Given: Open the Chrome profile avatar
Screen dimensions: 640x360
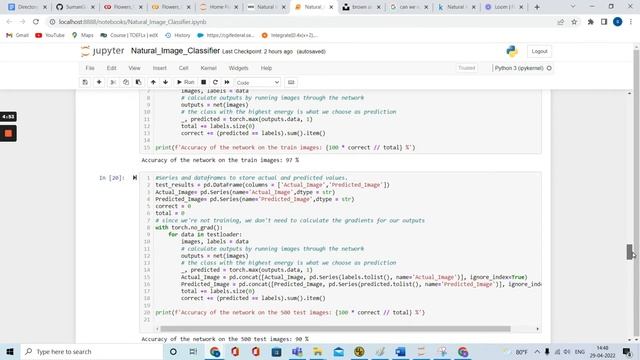Looking at the screenshot, I should click(x=618, y=22).
